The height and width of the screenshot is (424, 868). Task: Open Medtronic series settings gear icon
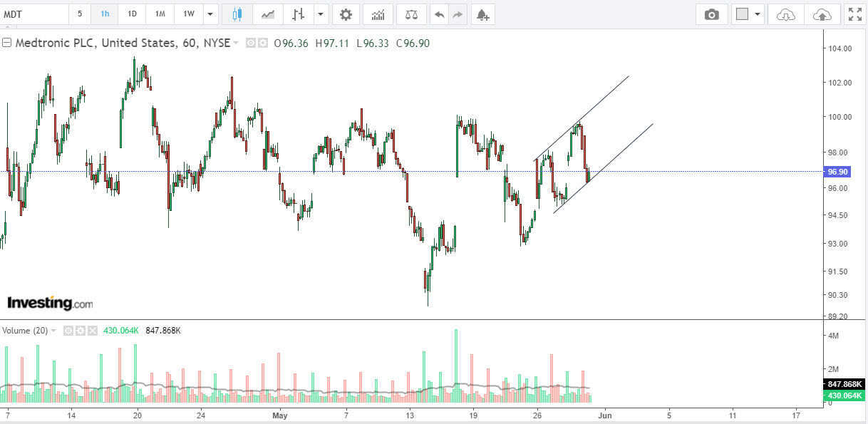(262, 43)
